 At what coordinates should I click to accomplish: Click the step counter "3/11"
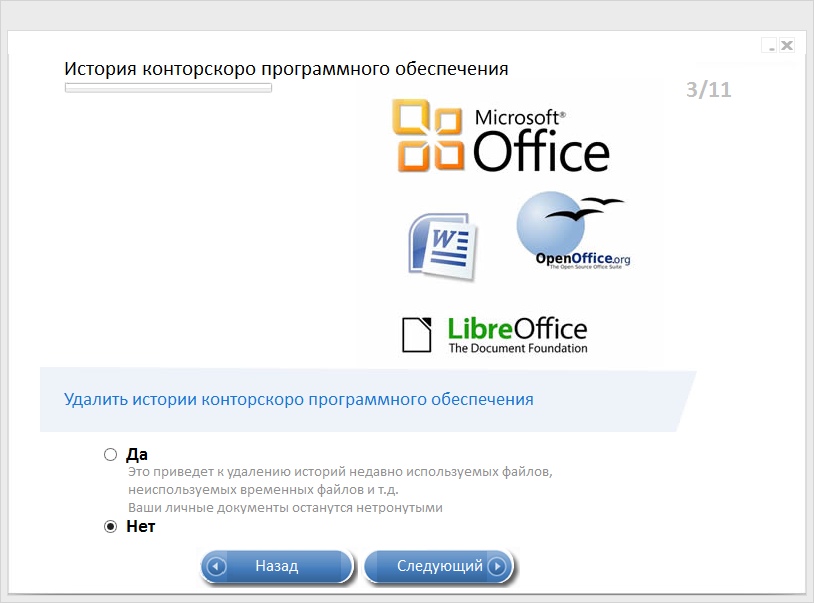tap(709, 90)
